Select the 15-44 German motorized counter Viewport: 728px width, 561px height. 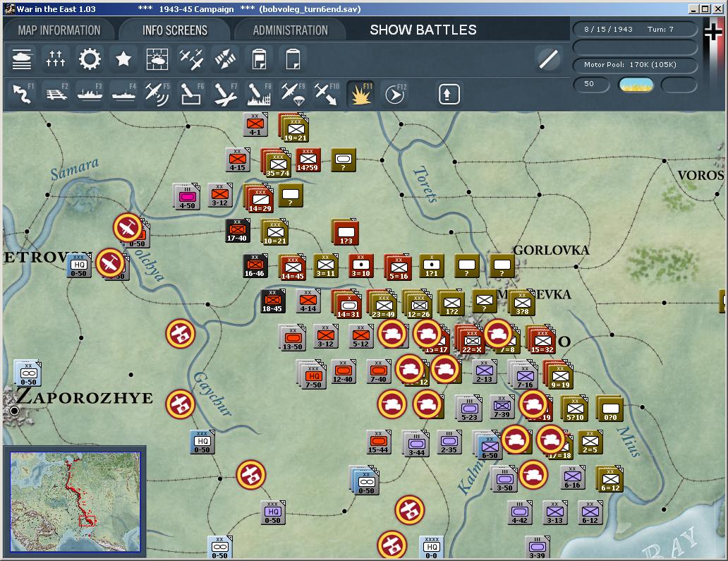378,442
